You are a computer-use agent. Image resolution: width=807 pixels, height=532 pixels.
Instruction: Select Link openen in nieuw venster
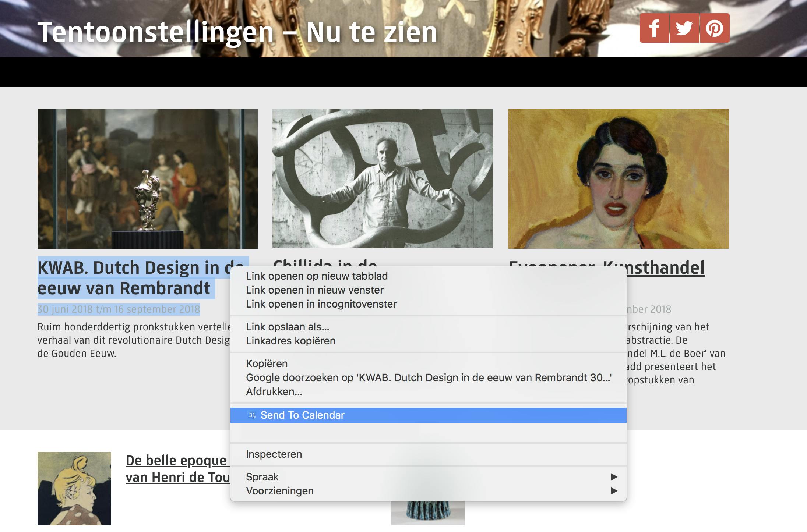[314, 290]
